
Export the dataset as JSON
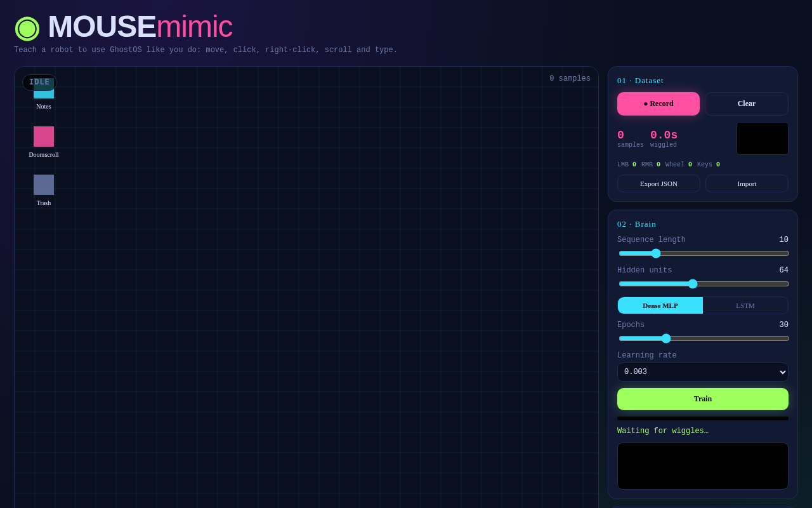tap(658, 184)
